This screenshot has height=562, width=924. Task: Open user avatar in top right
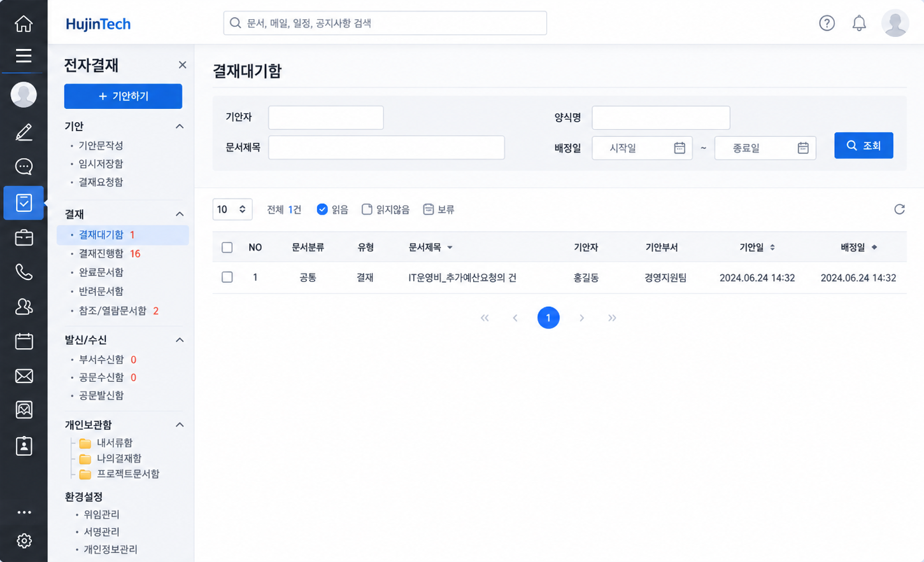pos(895,23)
